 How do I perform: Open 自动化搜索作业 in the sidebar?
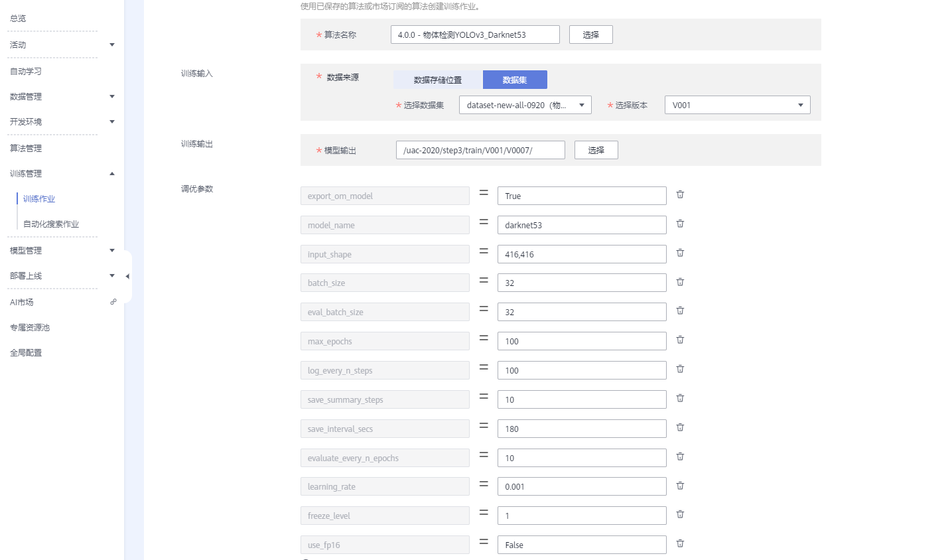click(51, 224)
